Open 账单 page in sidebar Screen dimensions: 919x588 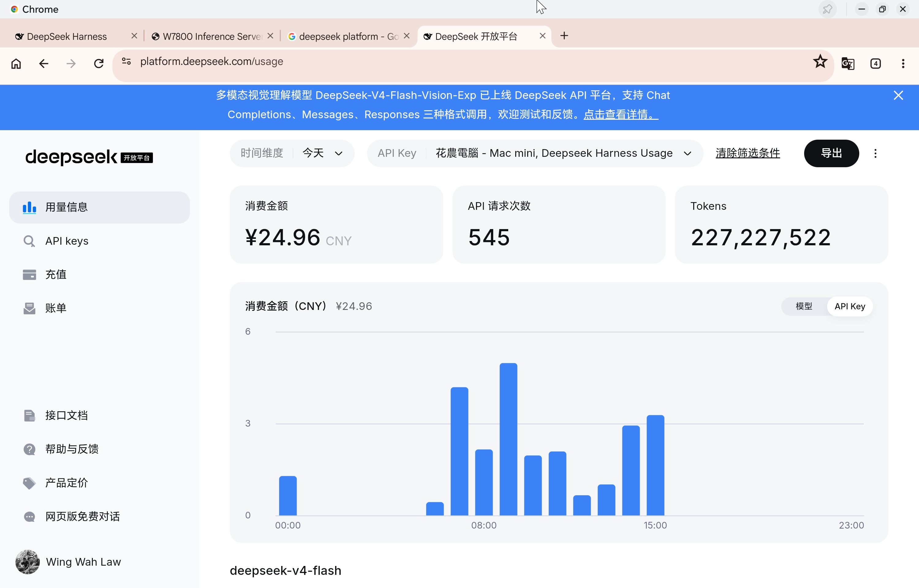(x=99, y=308)
